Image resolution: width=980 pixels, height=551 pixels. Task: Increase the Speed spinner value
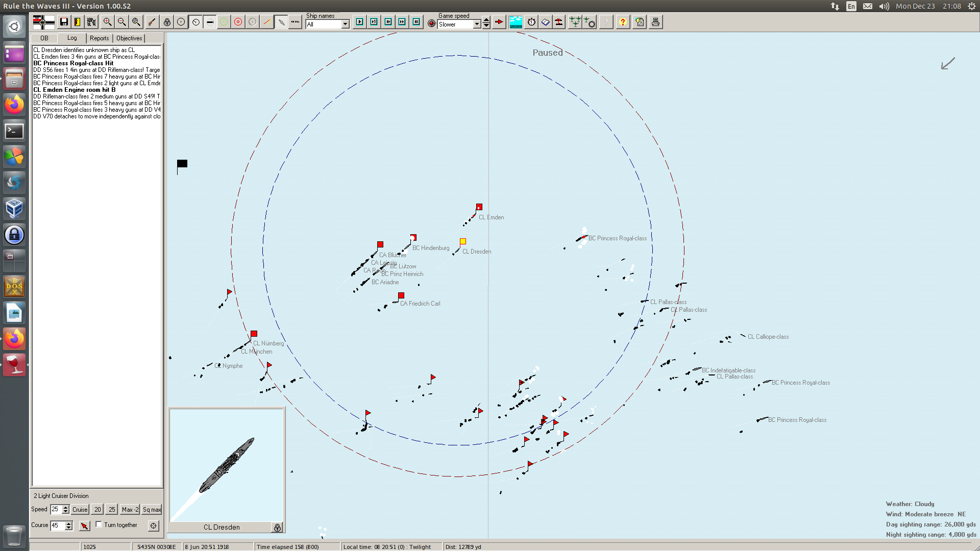coord(65,507)
